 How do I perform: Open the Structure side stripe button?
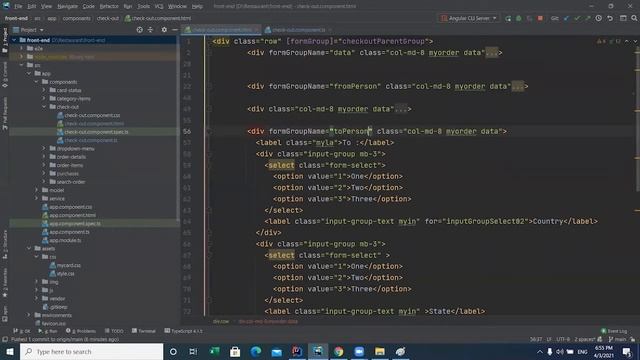pos(4,244)
